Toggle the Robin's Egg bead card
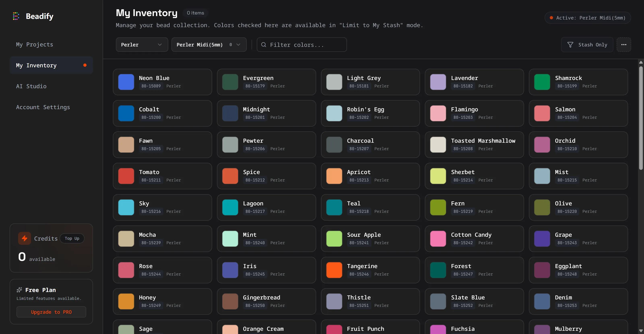The height and width of the screenshot is (334, 644). pos(370,113)
